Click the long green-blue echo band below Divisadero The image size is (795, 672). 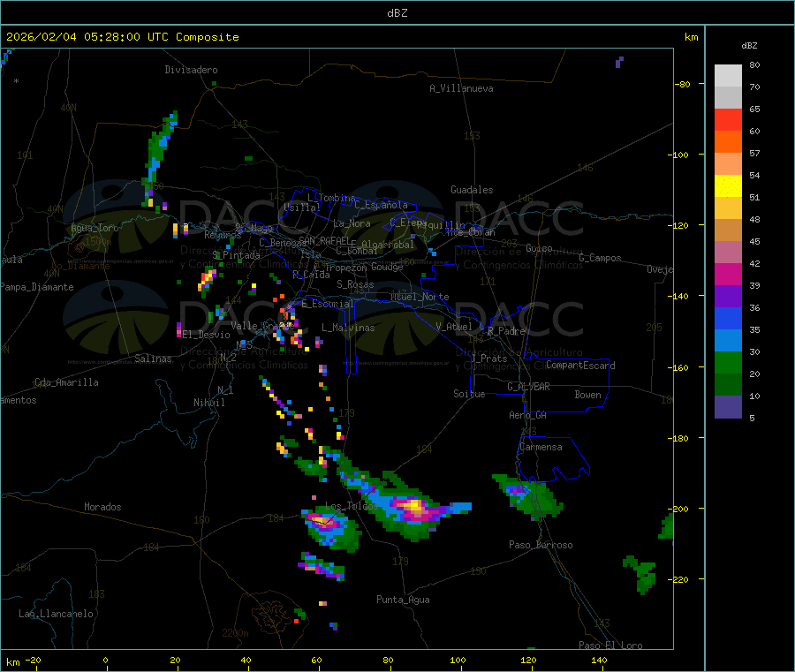click(160, 159)
